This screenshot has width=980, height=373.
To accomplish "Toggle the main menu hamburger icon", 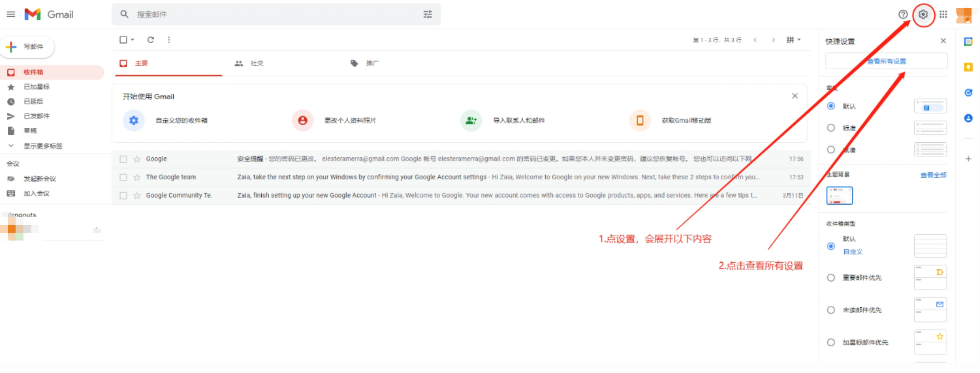I will [11, 14].
